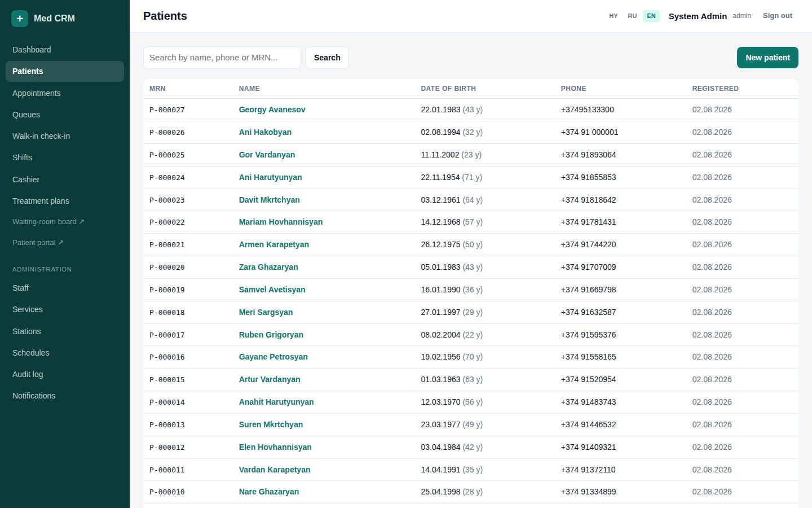Switch language to RU
This screenshot has width=812, height=508.
632,16
